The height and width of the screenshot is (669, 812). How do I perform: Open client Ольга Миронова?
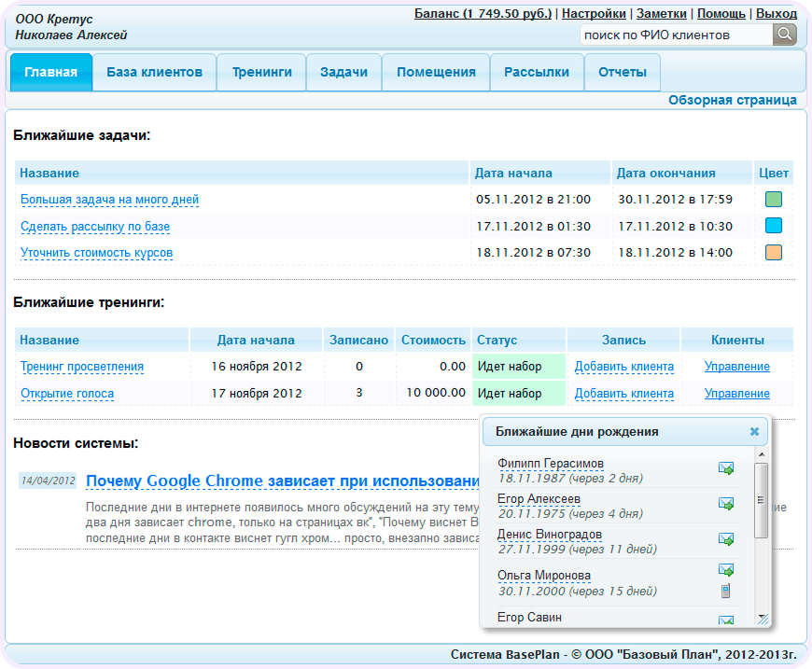[x=544, y=576]
